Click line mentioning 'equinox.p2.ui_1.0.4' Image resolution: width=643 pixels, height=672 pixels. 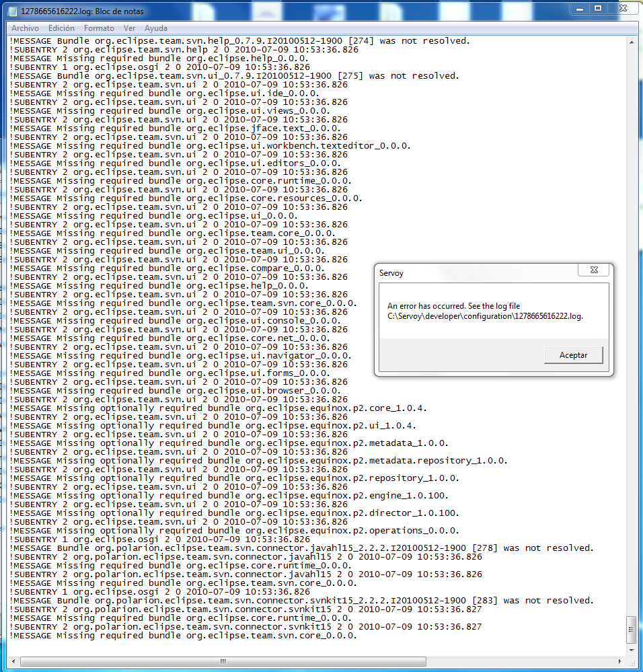213,426
